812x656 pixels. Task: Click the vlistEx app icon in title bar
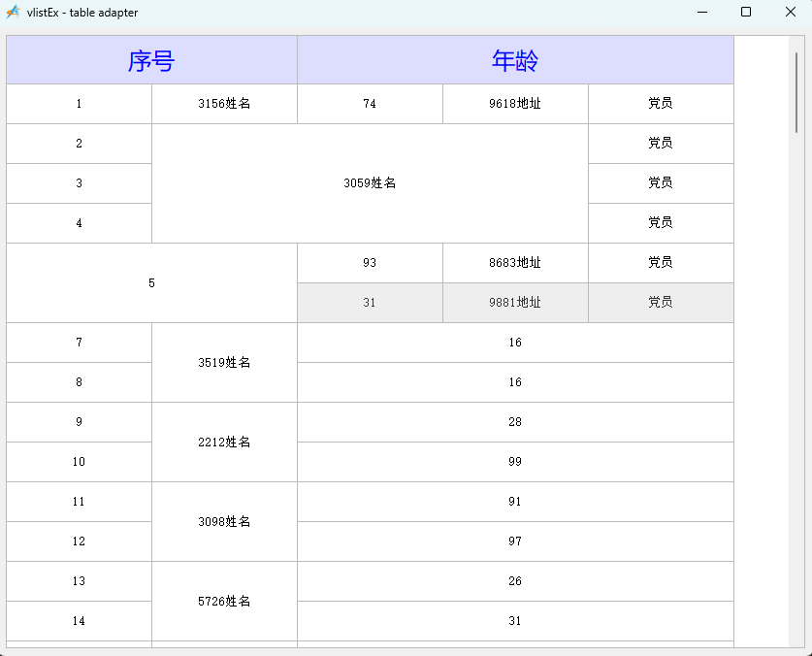click(x=13, y=12)
